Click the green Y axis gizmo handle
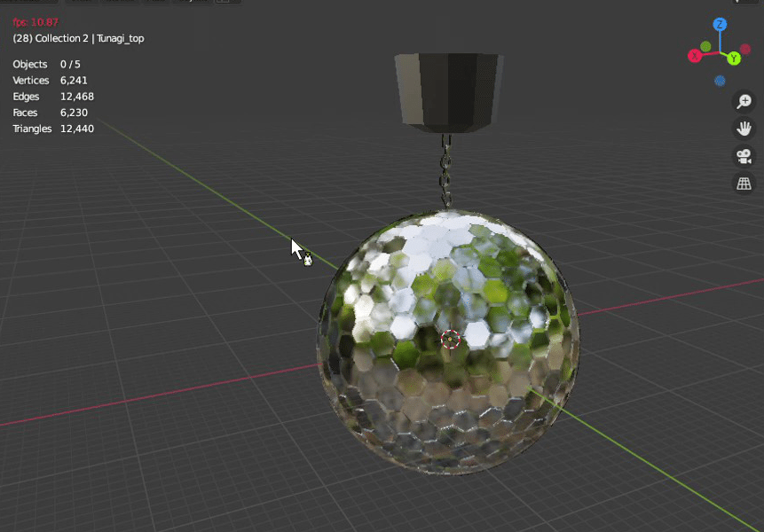Screen dimensions: 764x532 734,59
